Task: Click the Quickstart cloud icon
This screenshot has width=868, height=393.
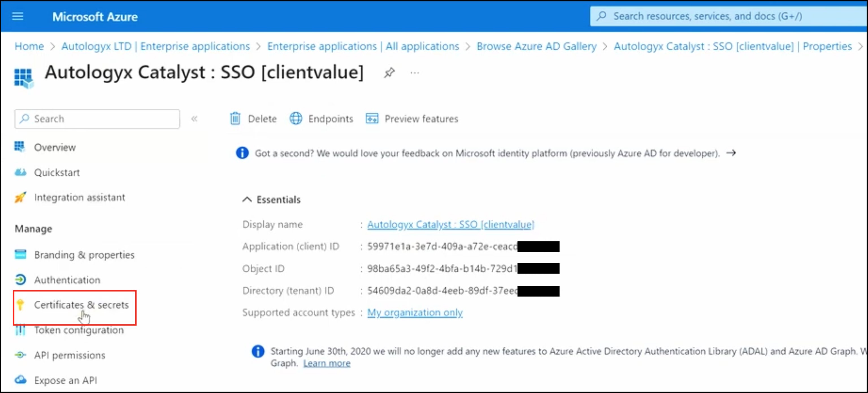Action: pos(20,172)
